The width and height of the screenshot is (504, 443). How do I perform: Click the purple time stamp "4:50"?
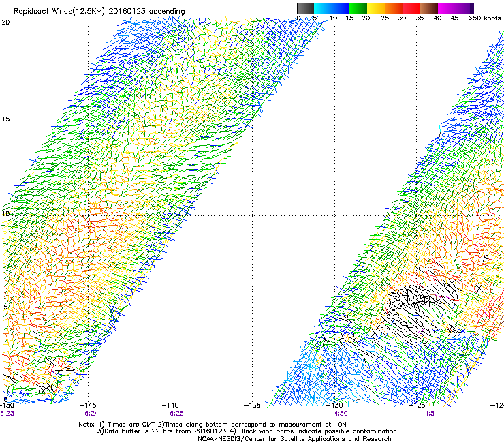(341, 414)
